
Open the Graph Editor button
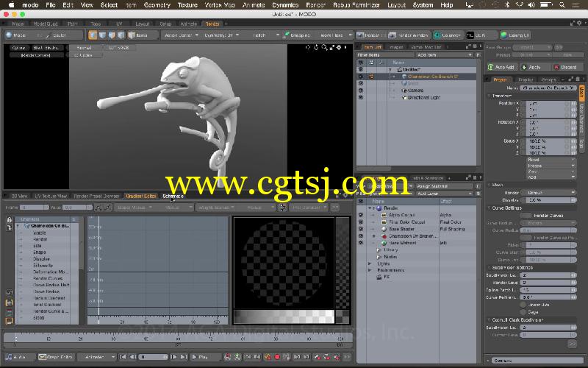point(56,357)
